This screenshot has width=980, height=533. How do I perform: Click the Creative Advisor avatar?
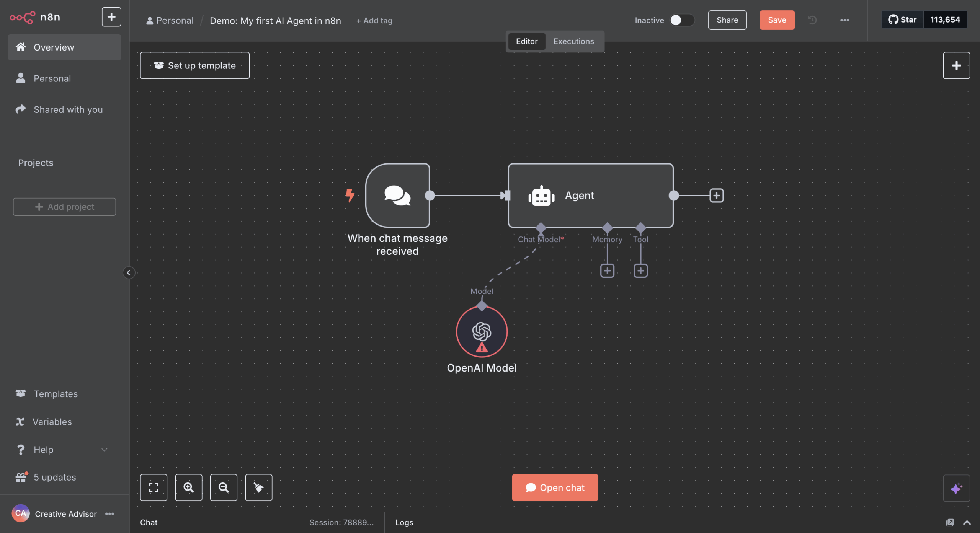click(x=21, y=513)
